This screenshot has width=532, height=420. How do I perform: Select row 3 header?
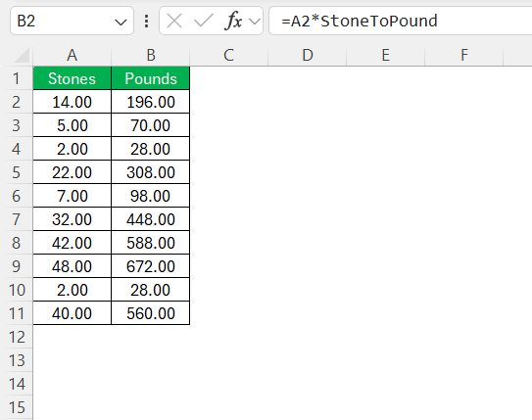(x=17, y=125)
